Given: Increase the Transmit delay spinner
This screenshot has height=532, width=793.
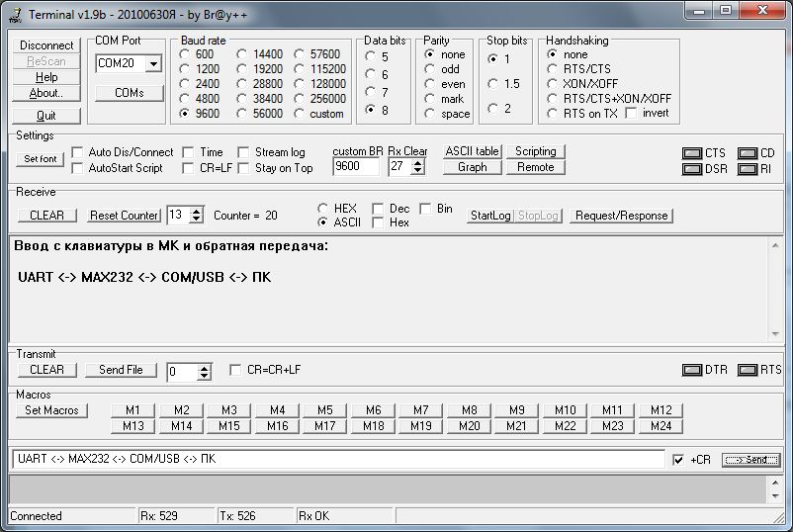Looking at the screenshot, I should [x=204, y=368].
